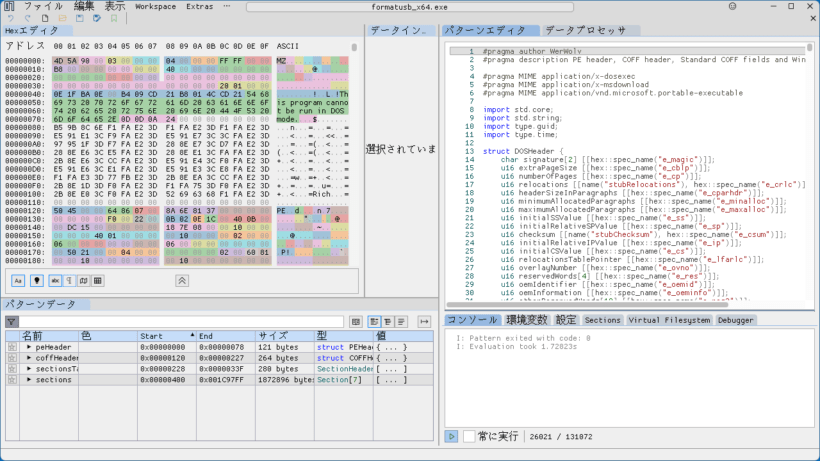The height and width of the screenshot is (461, 820).
Task: Sort by the End column header
Action: pos(226,336)
